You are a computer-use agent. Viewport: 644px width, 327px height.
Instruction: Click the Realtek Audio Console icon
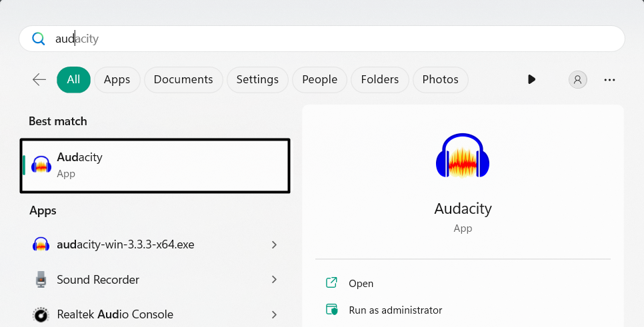(41, 314)
